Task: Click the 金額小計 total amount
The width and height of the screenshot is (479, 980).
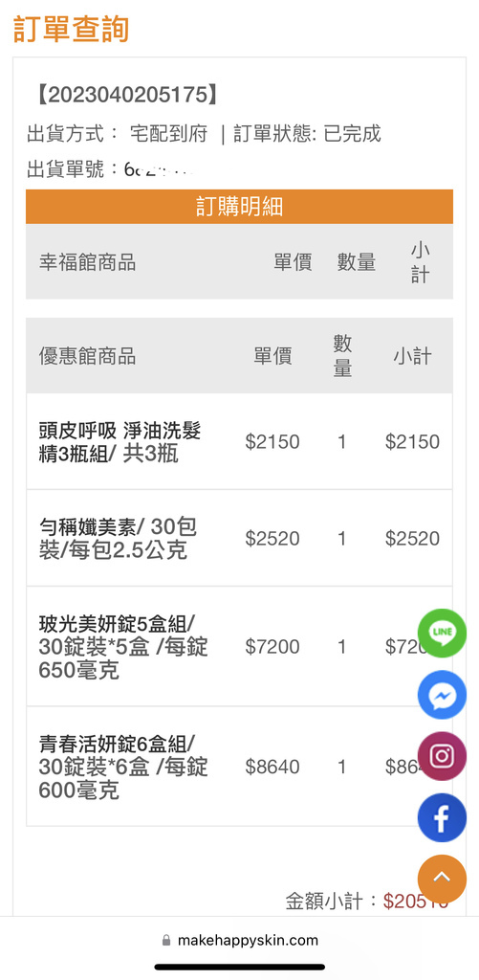Action: tap(415, 901)
